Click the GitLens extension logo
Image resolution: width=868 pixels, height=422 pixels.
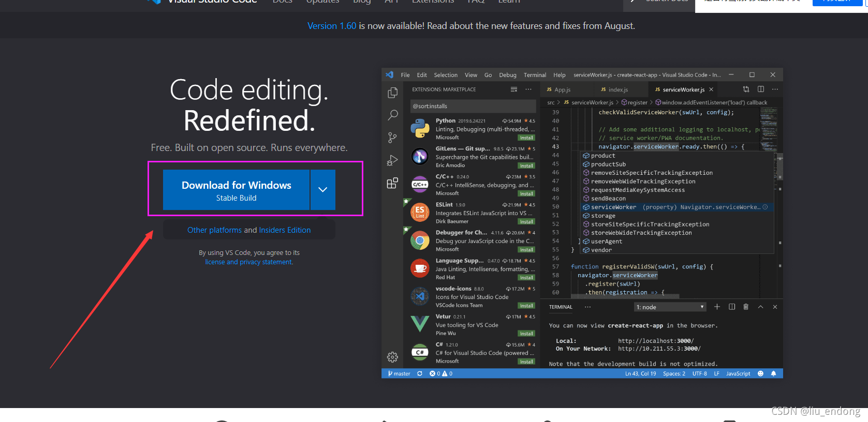pos(420,156)
